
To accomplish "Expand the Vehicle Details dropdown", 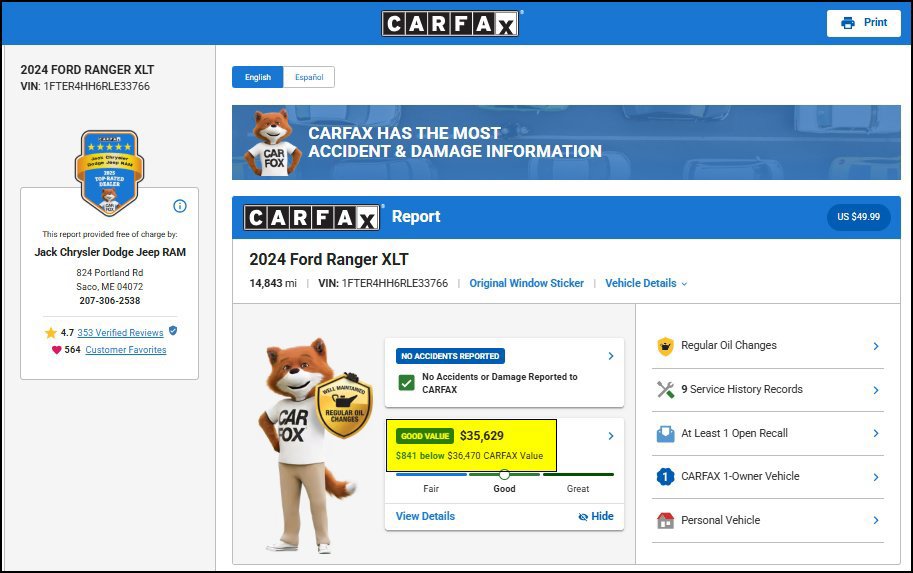I will click(646, 283).
